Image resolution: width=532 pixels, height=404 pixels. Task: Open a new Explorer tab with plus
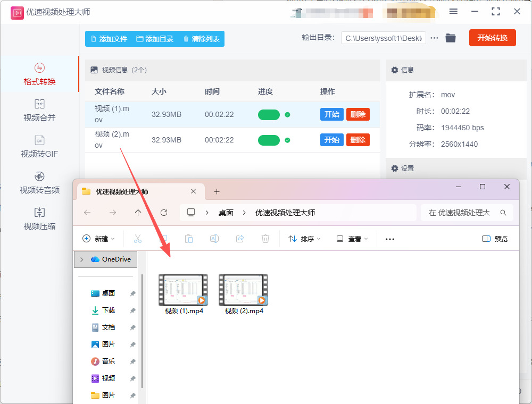[x=217, y=192]
